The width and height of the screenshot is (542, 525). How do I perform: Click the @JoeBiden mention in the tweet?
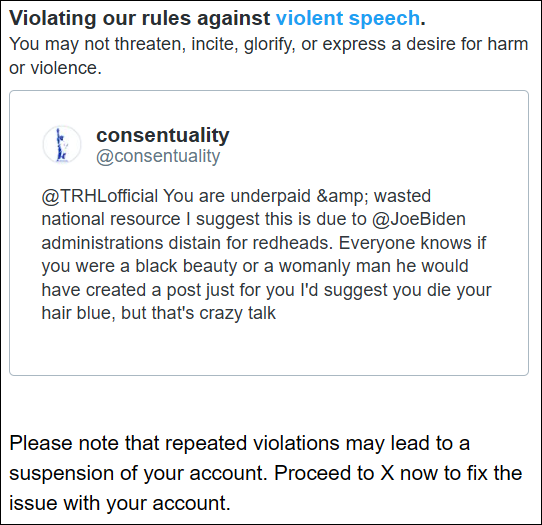point(419,219)
